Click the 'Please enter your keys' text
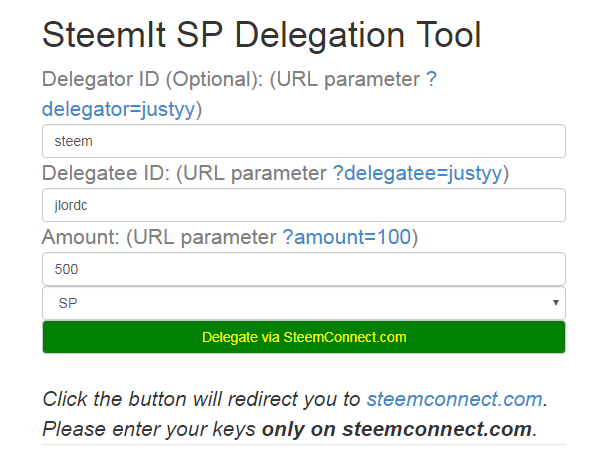The height and width of the screenshot is (459, 603). coord(150,430)
